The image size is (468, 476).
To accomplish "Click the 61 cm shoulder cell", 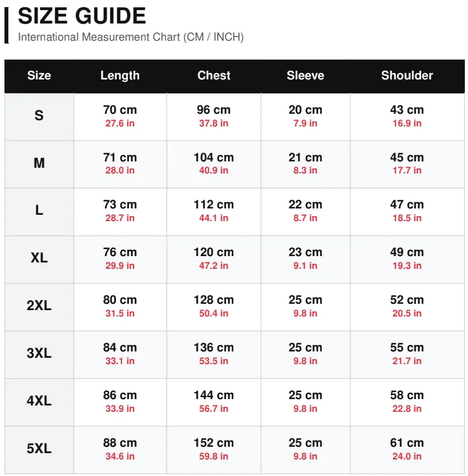I will tap(407, 450).
